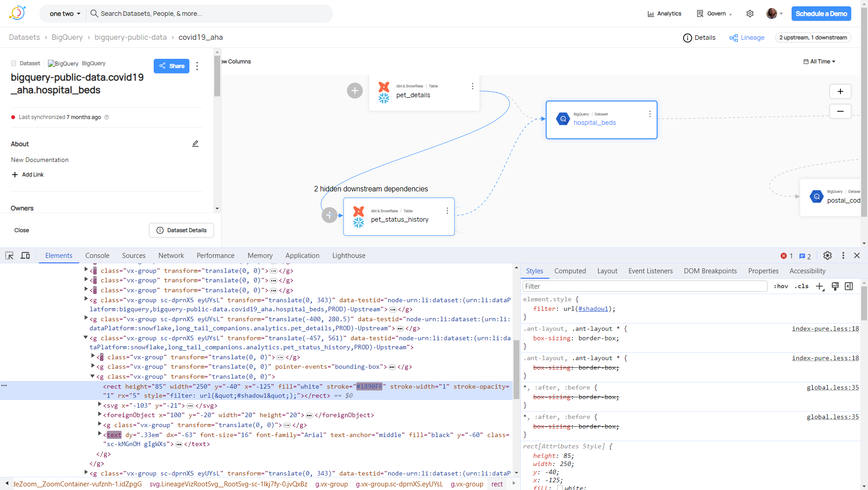Open three-dot menu on pet_status_history node
Image resolution: width=868 pixels, height=490 pixels.
point(447,211)
